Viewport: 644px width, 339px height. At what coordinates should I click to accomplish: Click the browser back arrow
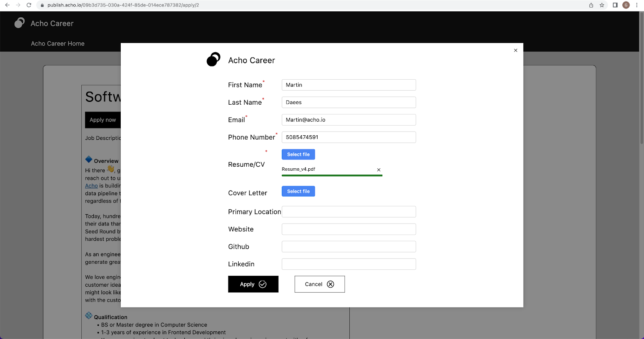pyautogui.click(x=7, y=5)
